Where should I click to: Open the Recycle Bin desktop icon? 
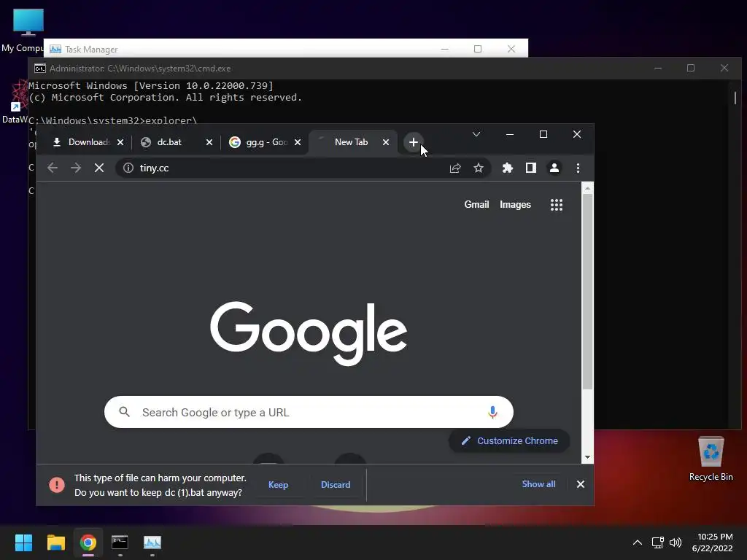(x=711, y=459)
